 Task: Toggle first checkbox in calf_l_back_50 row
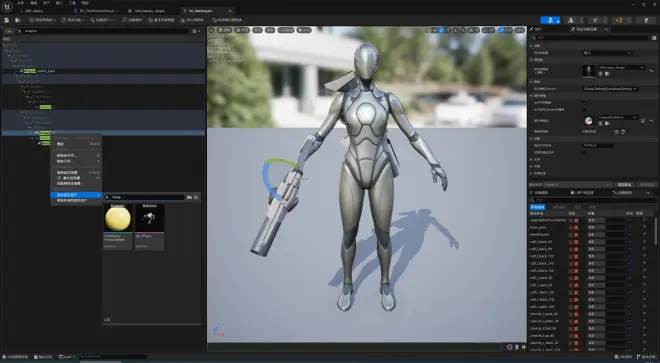point(630,242)
